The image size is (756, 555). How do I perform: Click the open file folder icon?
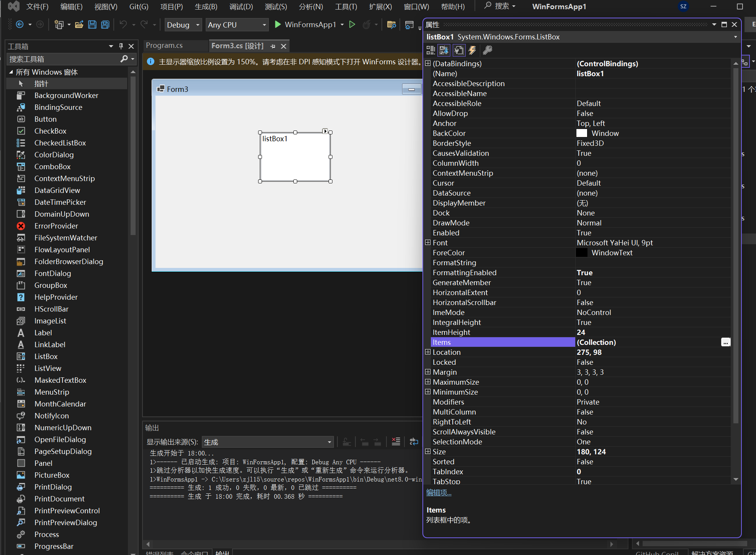pyautogui.click(x=79, y=24)
